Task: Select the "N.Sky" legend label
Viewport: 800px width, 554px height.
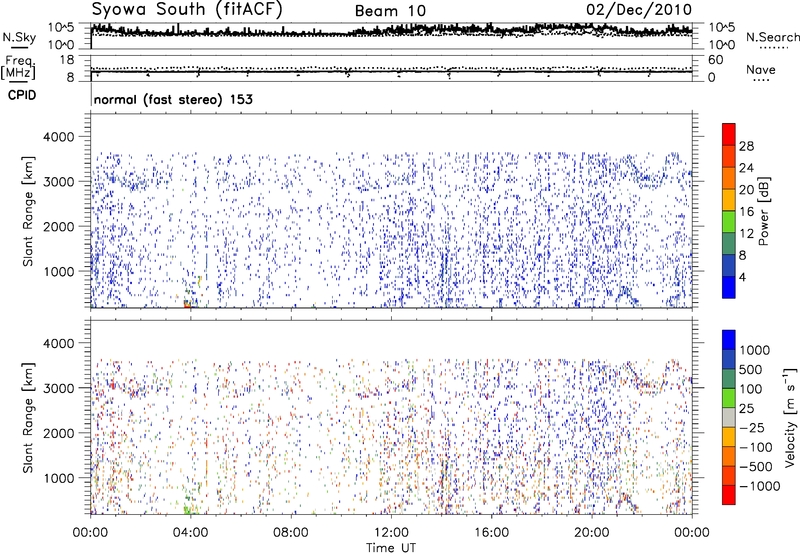Action: pos(19,37)
